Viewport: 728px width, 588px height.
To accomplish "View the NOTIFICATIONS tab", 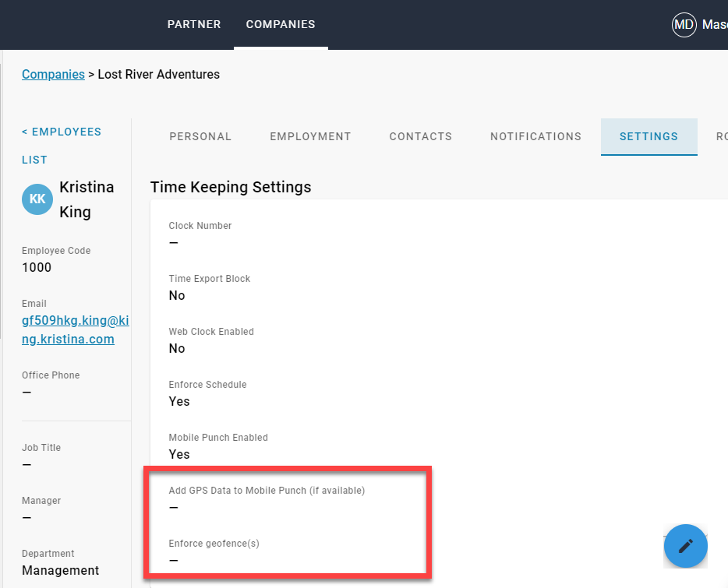I will pyautogui.click(x=535, y=136).
